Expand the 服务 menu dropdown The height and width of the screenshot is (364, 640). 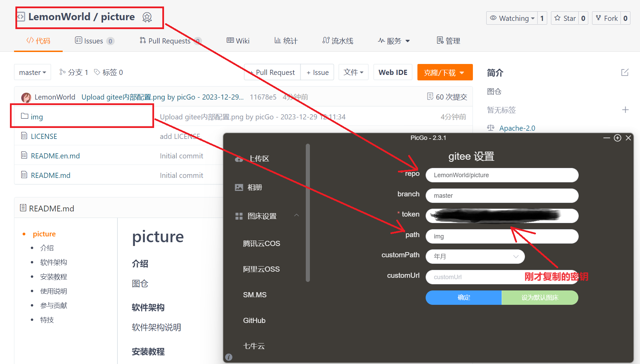point(394,41)
